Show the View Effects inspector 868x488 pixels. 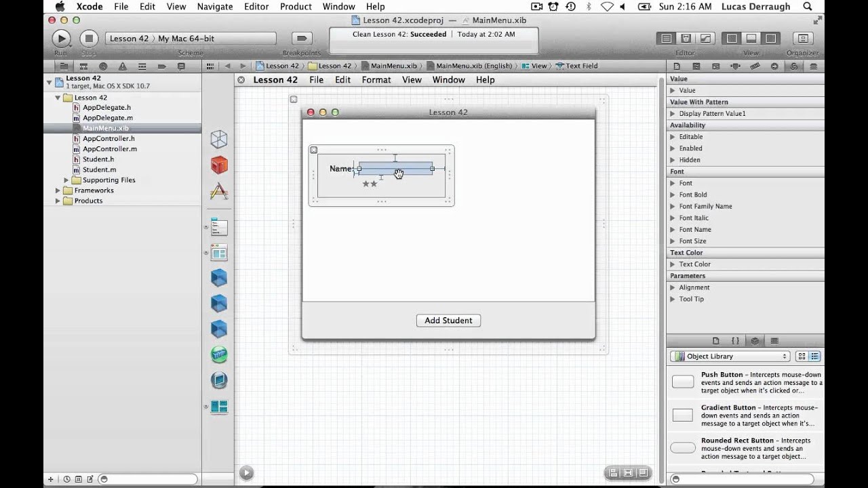coord(814,66)
